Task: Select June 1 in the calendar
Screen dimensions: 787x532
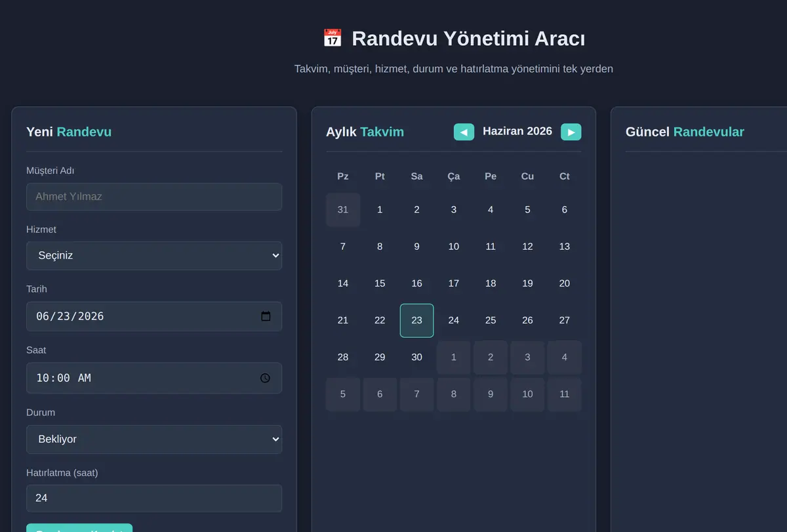Action: tap(380, 210)
